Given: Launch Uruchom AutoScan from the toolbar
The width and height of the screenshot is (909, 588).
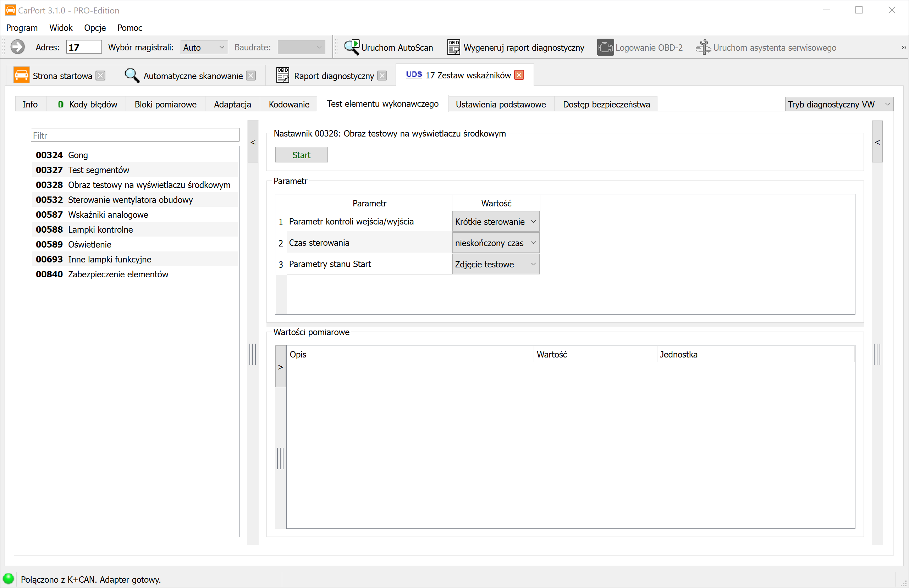Looking at the screenshot, I should (x=389, y=48).
